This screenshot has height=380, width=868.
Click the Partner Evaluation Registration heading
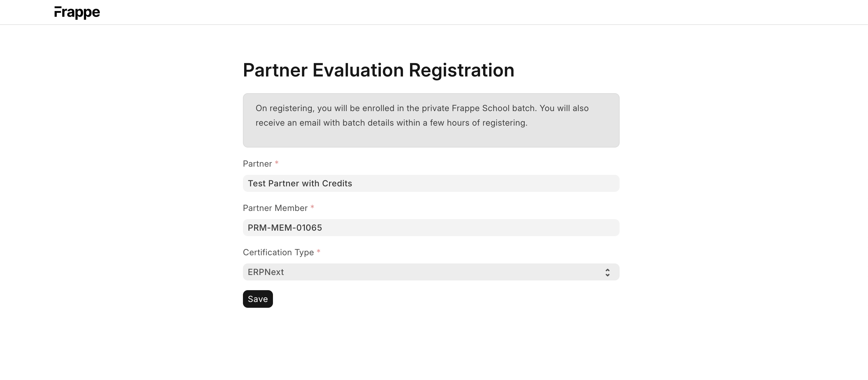[378, 70]
